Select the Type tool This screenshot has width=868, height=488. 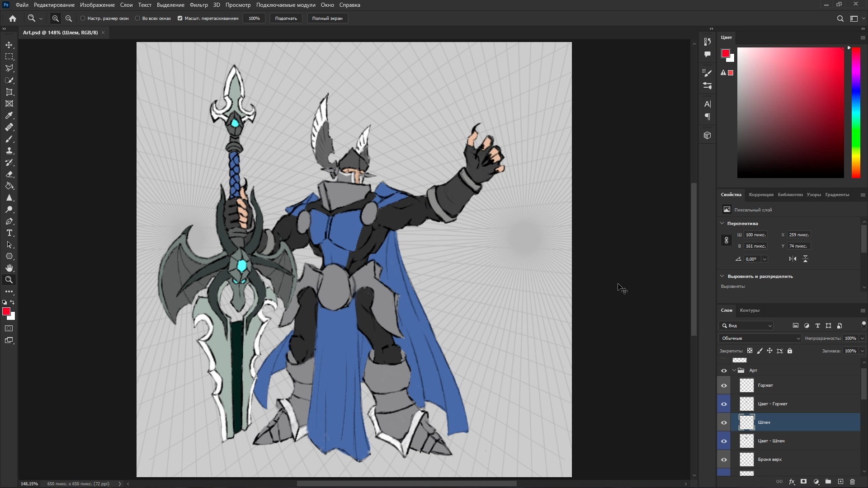click(x=9, y=233)
